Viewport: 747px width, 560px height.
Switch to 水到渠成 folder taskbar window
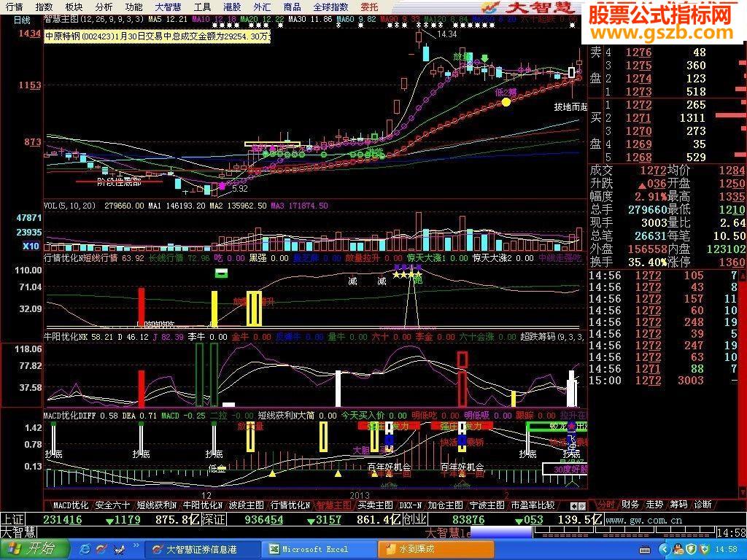437,549
